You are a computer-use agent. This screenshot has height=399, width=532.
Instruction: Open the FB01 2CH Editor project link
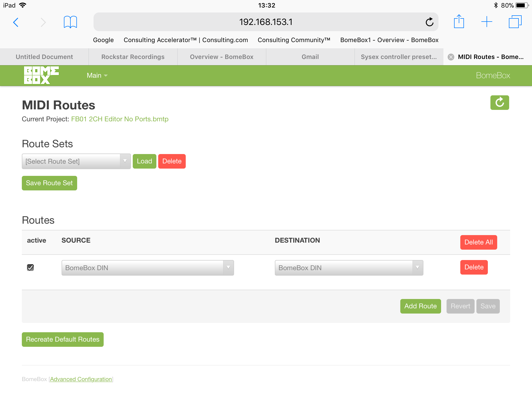tap(120, 119)
